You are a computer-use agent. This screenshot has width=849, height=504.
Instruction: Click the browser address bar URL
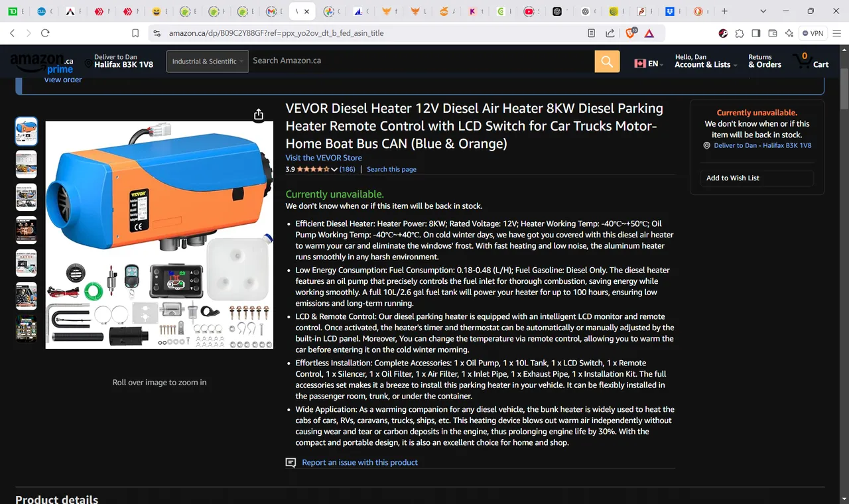[276, 33]
